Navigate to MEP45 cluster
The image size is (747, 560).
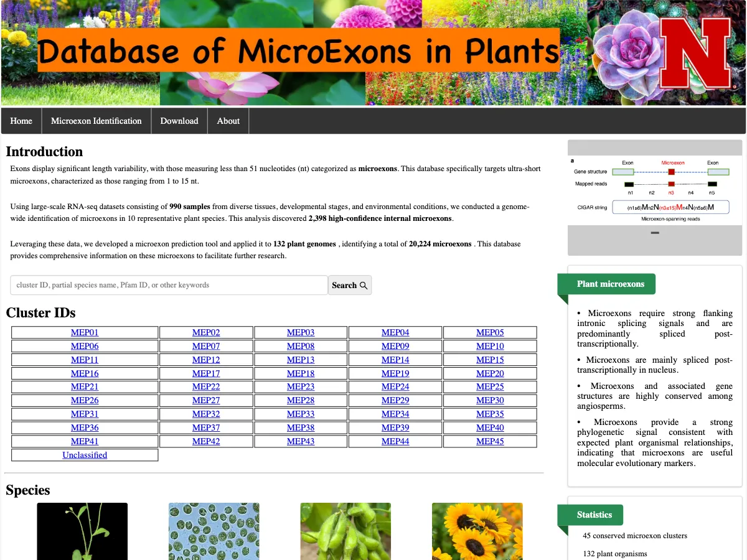[490, 441]
